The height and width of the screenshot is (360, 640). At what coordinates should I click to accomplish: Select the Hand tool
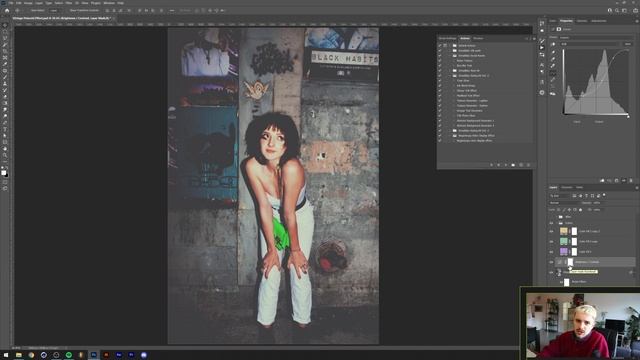point(5,149)
